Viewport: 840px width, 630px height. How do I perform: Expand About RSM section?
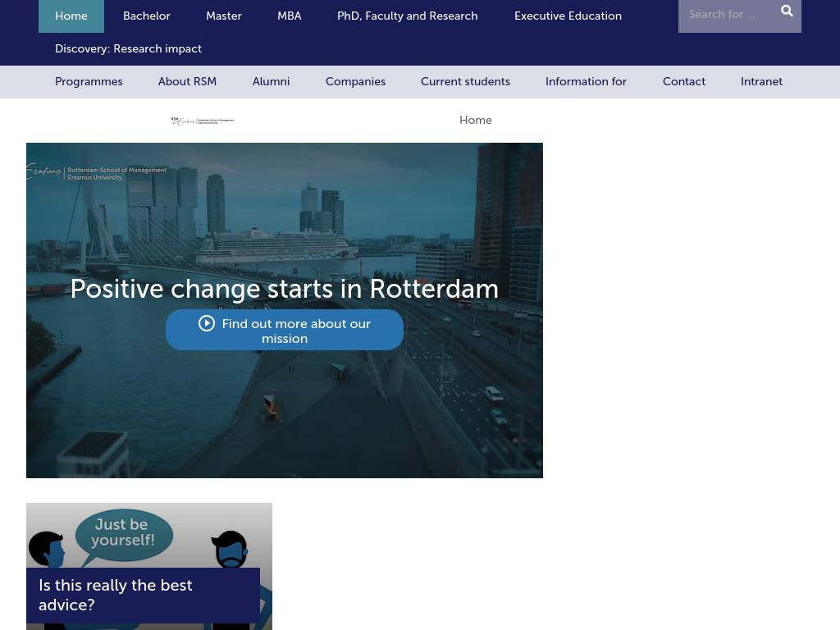pos(187,82)
